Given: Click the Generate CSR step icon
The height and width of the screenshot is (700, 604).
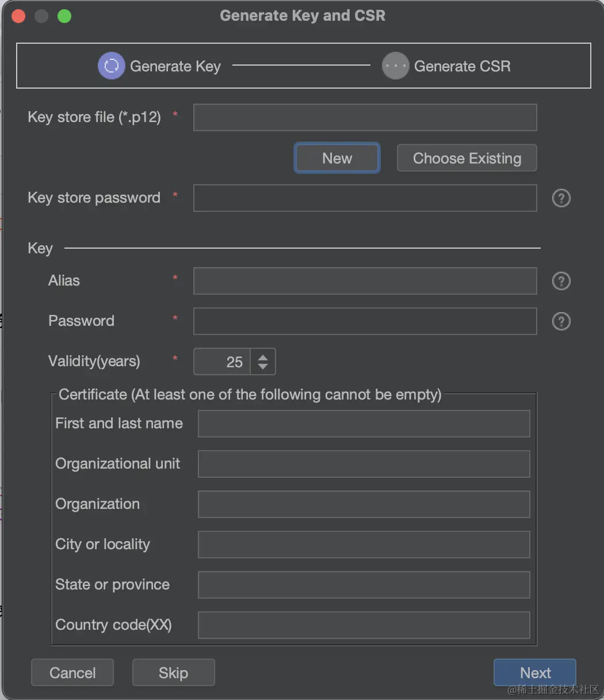Looking at the screenshot, I should [395, 66].
